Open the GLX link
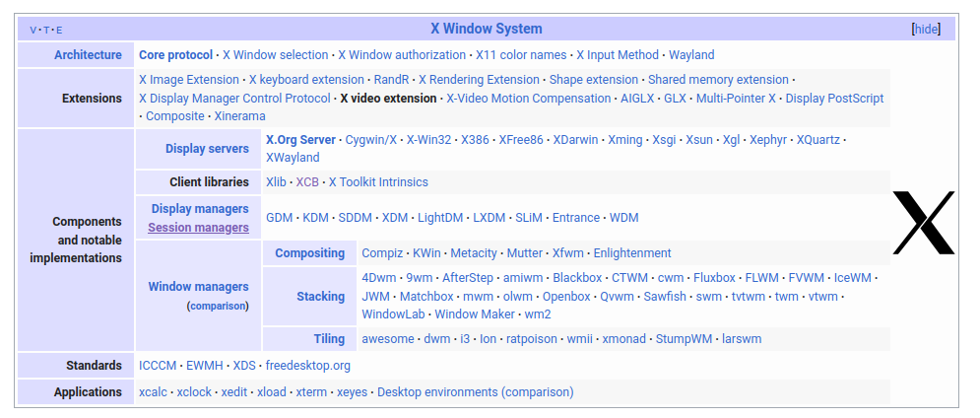 click(675, 99)
